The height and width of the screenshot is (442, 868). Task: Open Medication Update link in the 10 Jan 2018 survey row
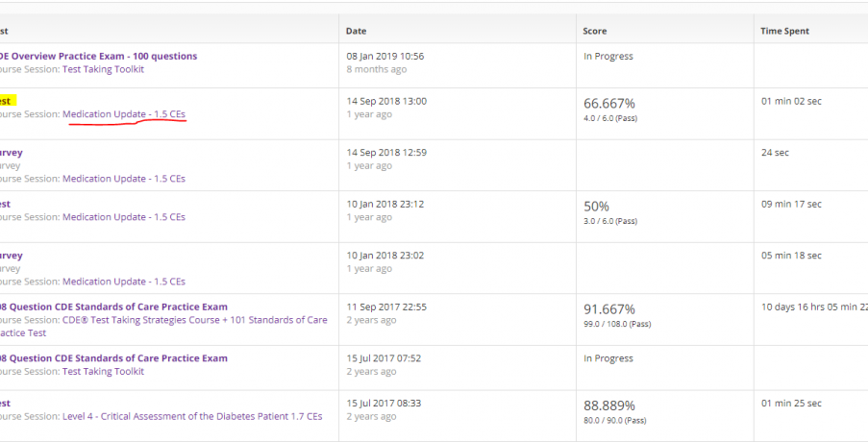(124, 282)
